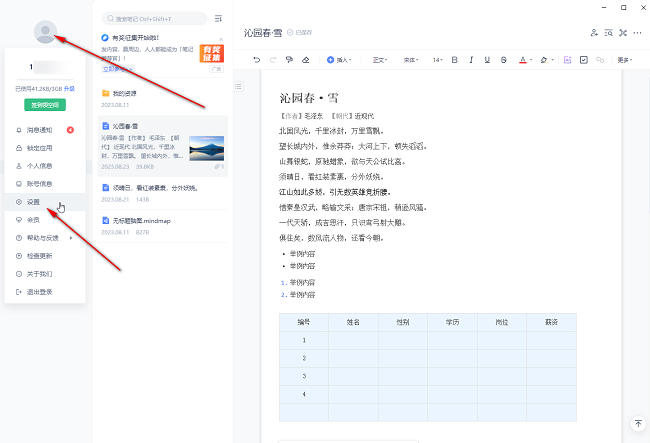The height and width of the screenshot is (443, 650).
Task: Click the 我的资源 folder row name
Action: click(x=124, y=94)
